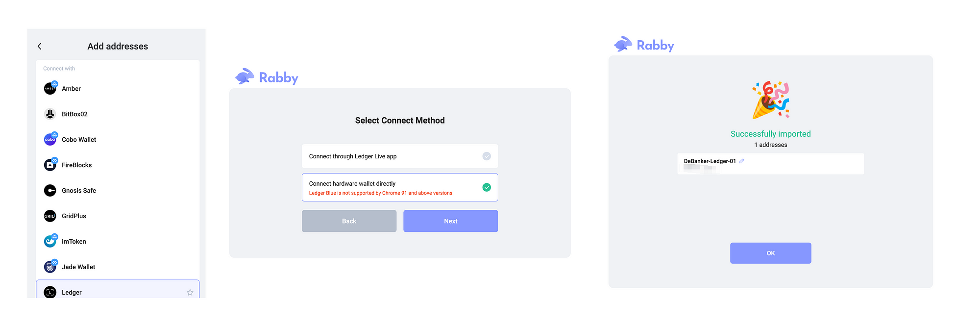
Task: Select the Cobo Wallet icon
Action: click(x=50, y=139)
